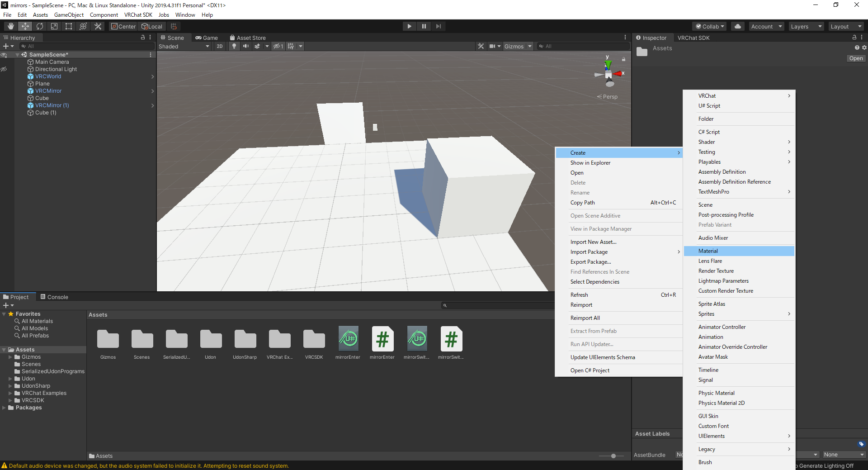
Task: Expand the VRCWorld prefab chevron
Action: 153,76
